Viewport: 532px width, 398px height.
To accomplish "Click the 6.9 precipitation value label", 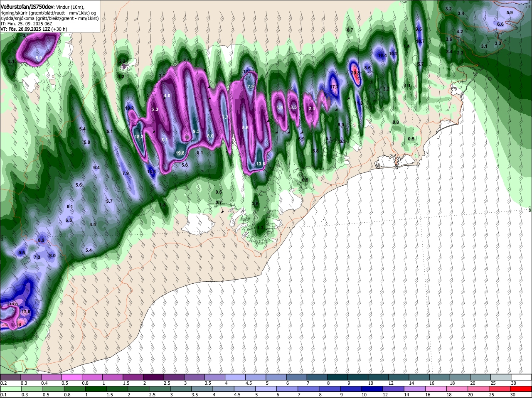I will [301, 139].
